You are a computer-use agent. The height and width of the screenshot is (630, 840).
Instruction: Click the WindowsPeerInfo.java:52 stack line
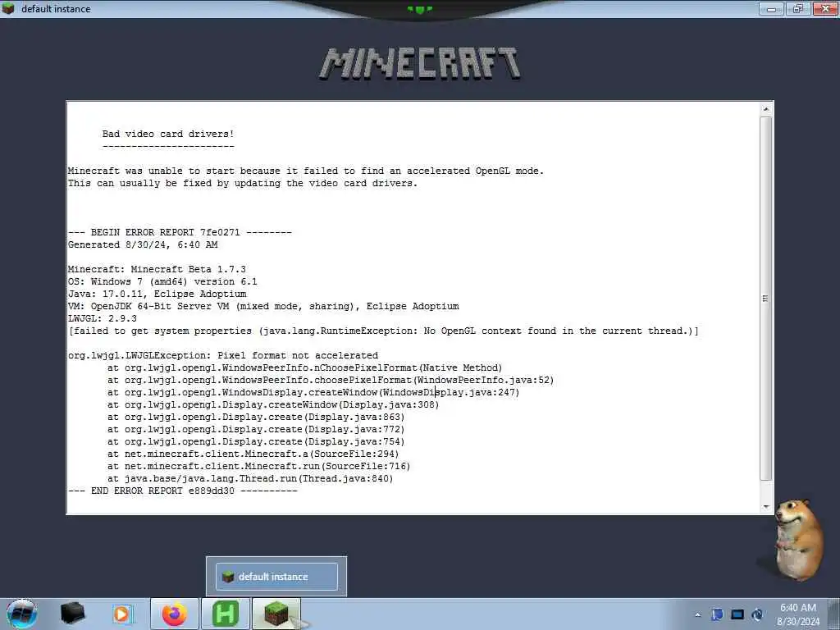coord(331,381)
